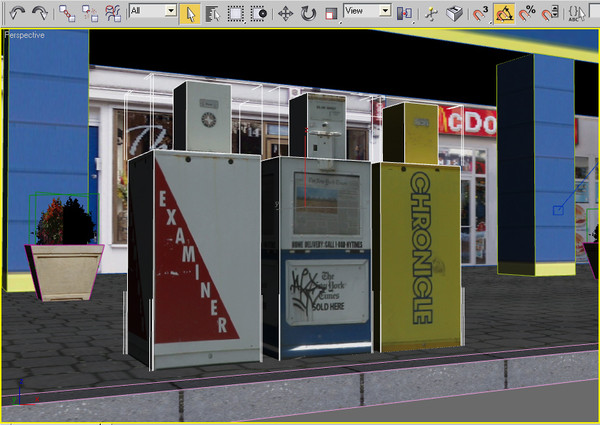Select the blue pillar on the right
This screenshot has width=600, height=425.
click(x=536, y=164)
